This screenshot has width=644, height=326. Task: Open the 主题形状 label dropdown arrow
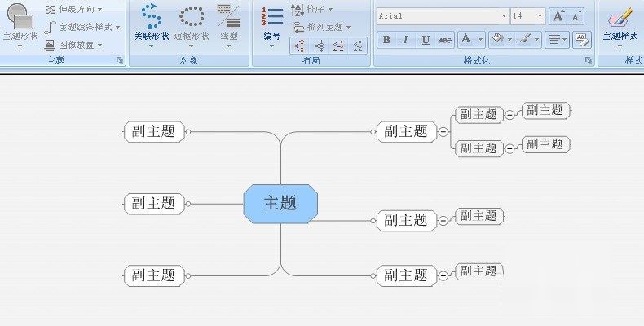[x=20, y=46]
